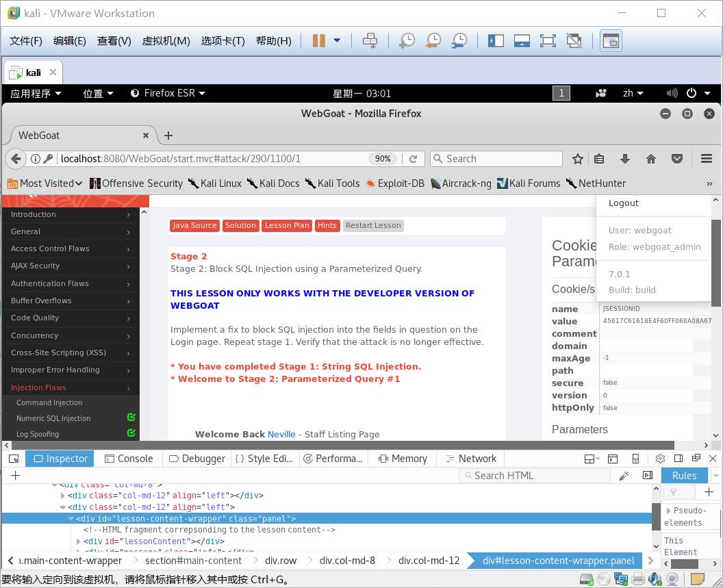
Task: Close the developer tools panel
Action: [713, 459]
